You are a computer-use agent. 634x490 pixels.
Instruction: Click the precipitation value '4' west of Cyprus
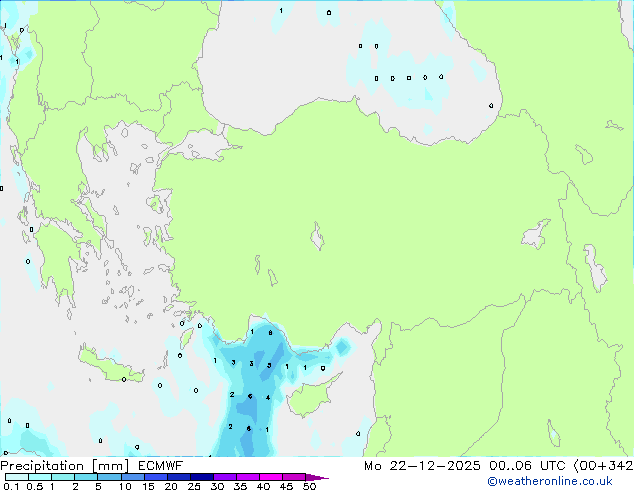(x=268, y=398)
